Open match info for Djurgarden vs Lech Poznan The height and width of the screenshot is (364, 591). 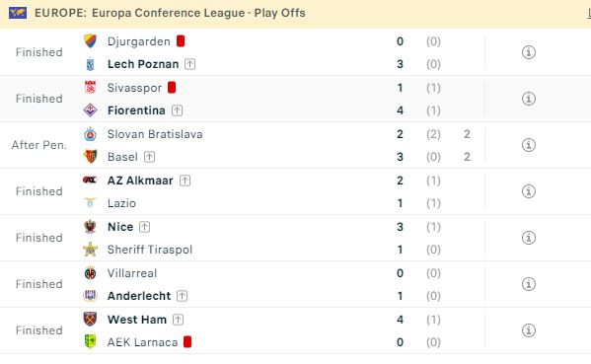point(529,52)
